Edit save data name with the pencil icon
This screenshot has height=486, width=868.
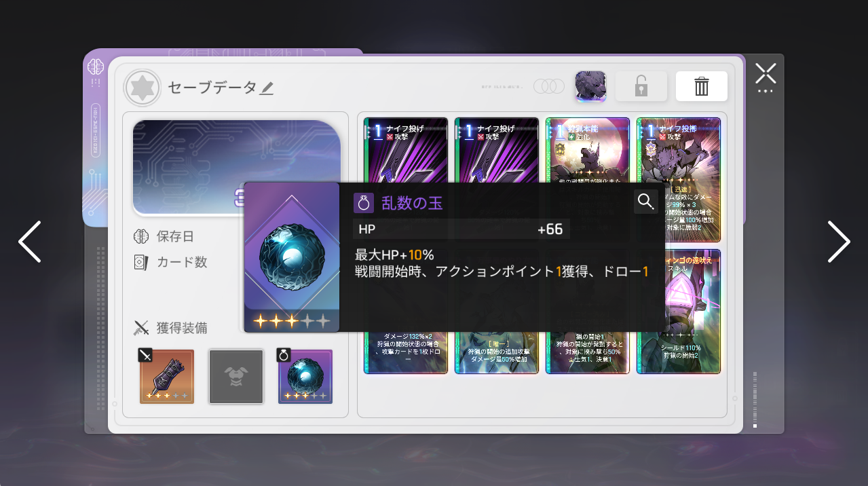267,88
